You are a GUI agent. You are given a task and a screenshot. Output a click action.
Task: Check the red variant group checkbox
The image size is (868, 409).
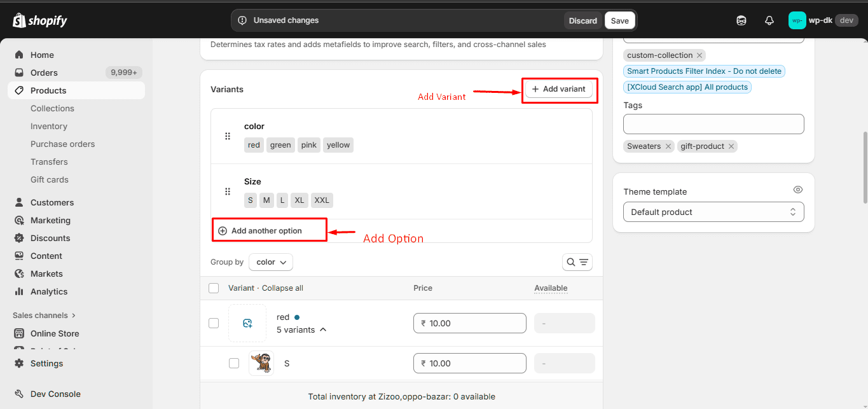click(214, 323)
